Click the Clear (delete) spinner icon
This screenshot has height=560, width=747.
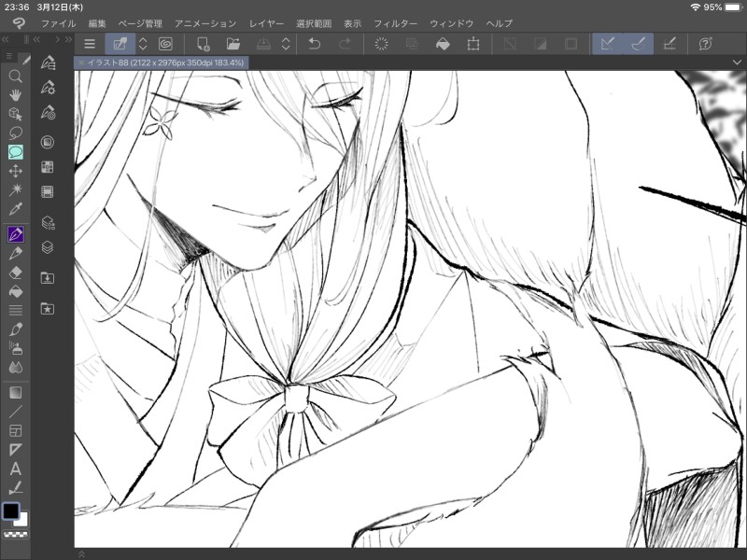click(x=381, y=44)
